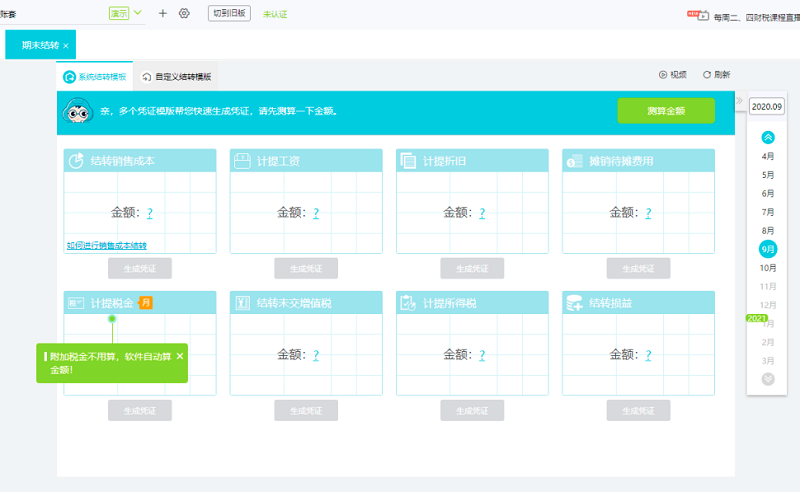This screenshot has width=800, height=492.
Task: Click 生成凭证 under 结转未交增值税
Action: [306, 410]
